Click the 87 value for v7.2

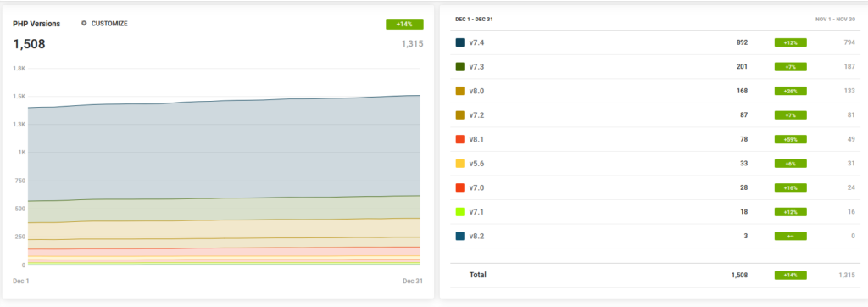coord(743,115)
